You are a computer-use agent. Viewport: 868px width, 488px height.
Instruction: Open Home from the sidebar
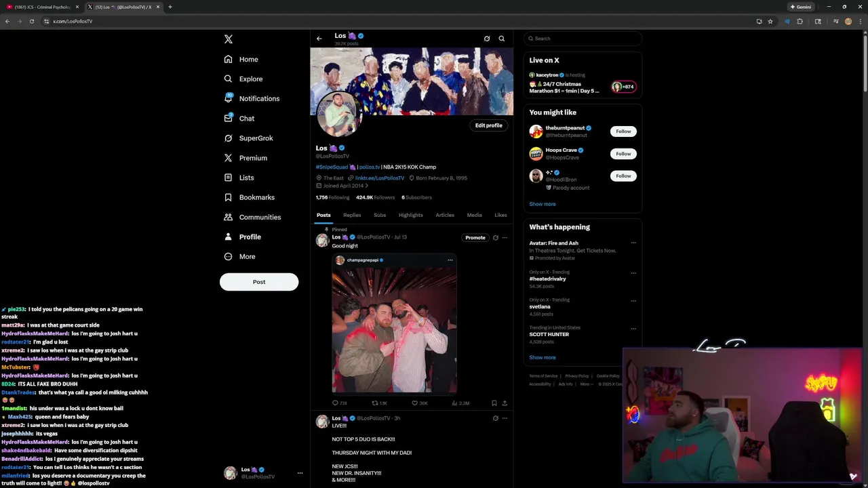pos(241,59)
